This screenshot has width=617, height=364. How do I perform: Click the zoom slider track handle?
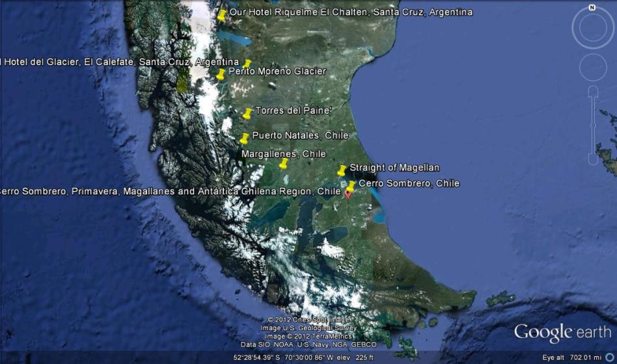coord(592,125)
